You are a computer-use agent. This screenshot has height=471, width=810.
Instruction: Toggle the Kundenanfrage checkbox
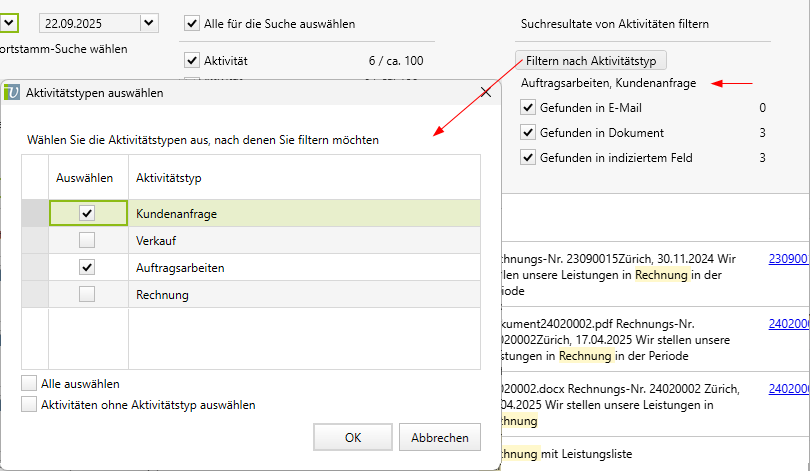87,213
